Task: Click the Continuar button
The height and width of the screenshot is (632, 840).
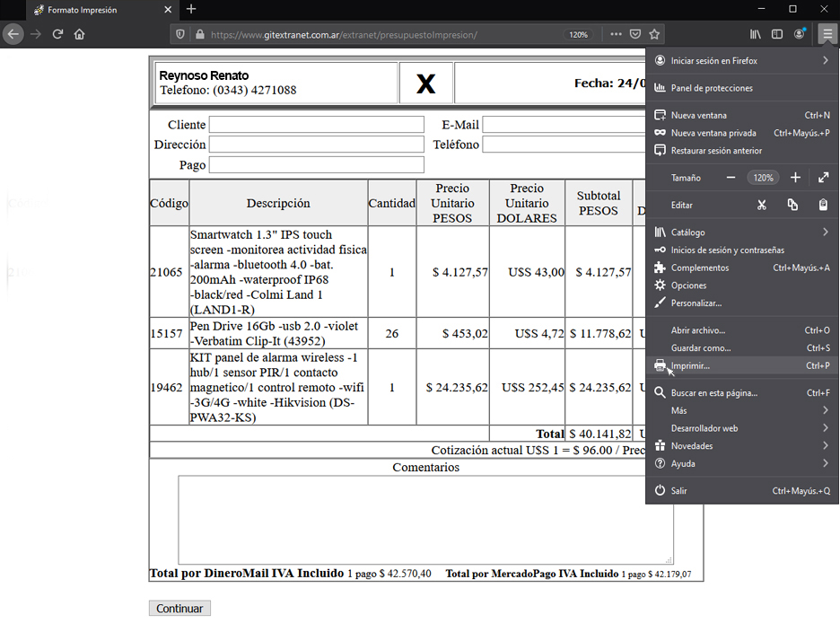Action: (x=179, y=608)
